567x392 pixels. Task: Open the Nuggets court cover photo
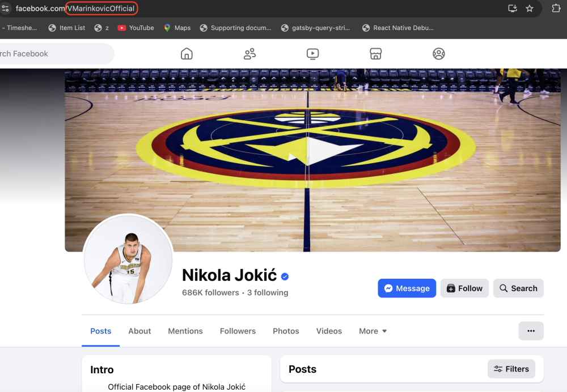312,160
